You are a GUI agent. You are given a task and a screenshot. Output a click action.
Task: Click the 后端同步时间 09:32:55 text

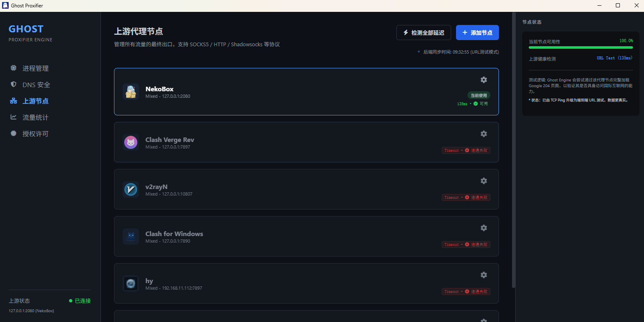[461, 52]
